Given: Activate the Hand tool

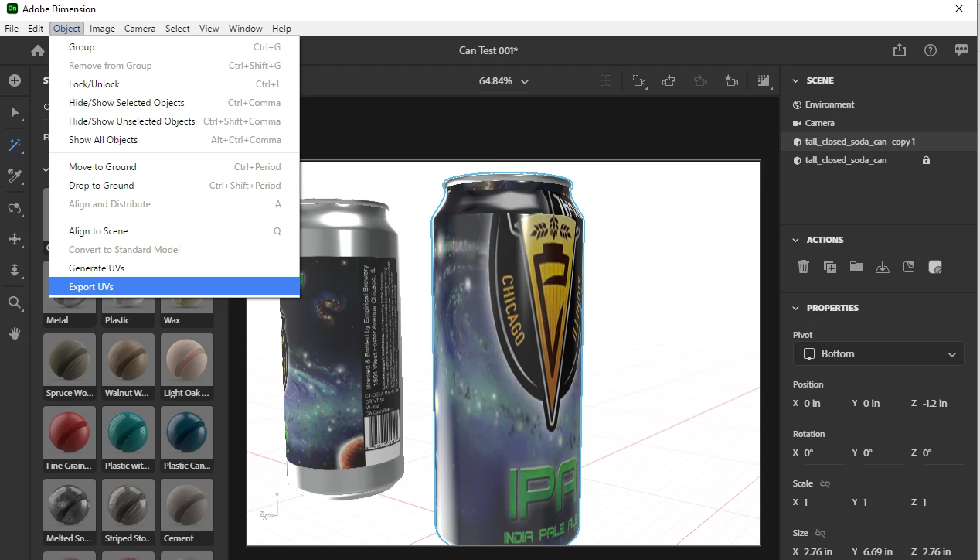Looking at the screenshot, I should pos(15,334).
